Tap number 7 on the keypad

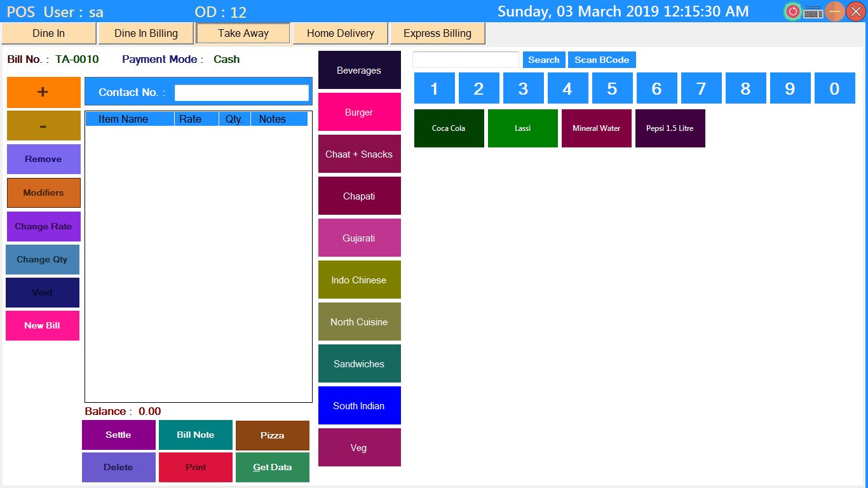702,88
